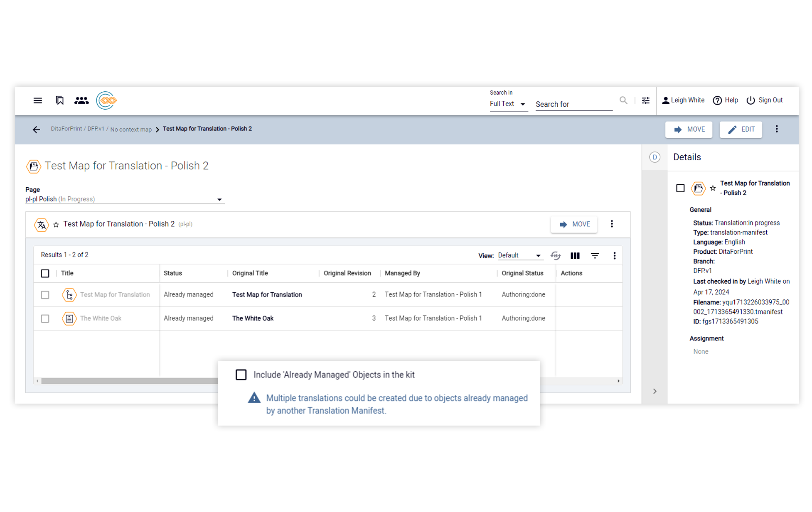Star the item in Details panel
812x512 pixels.
pyautogui.click(x=713, y=188)
